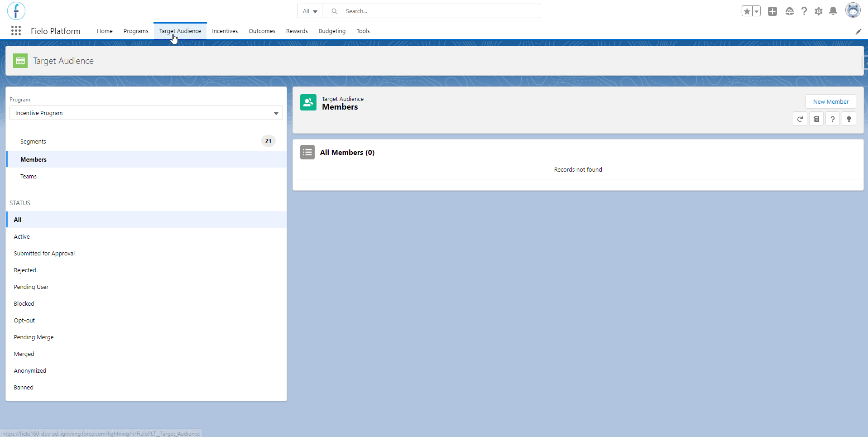
Task: Click the lightbulb tips icon
Action: 849,119
